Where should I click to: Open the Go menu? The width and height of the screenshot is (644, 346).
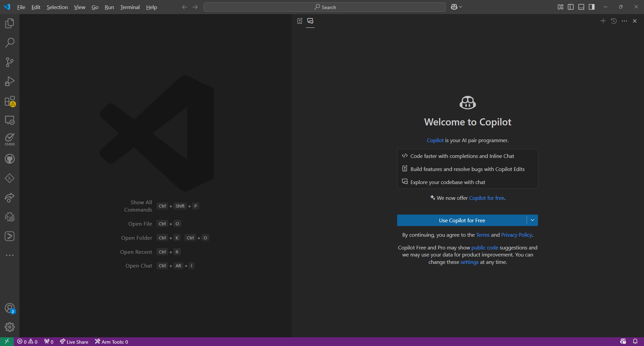[x=95, y=7]
